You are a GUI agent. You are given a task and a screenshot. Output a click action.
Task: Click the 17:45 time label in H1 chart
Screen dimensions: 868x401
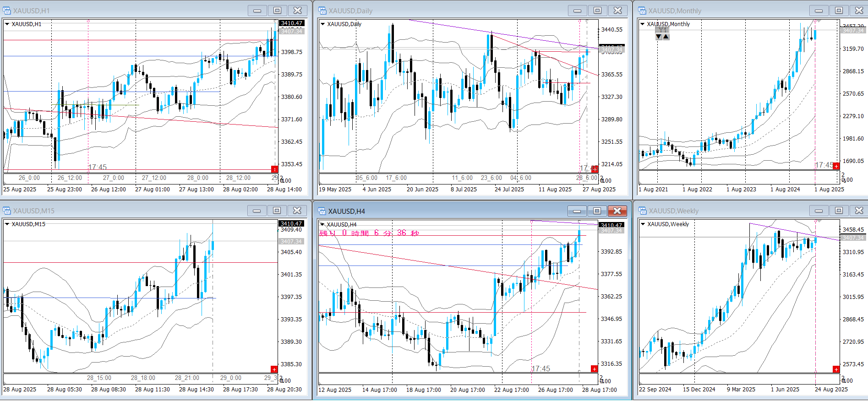98,167
